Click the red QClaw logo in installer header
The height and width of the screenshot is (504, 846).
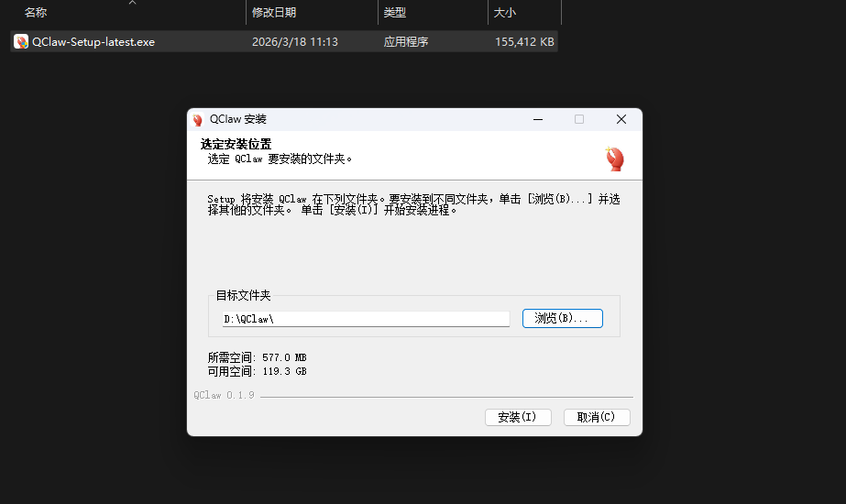[614, 159]
